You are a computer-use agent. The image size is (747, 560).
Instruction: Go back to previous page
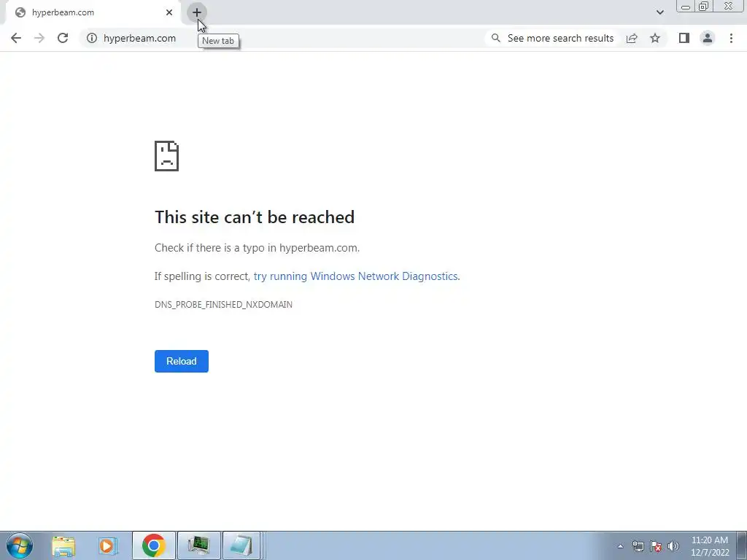tap(16, 38)
